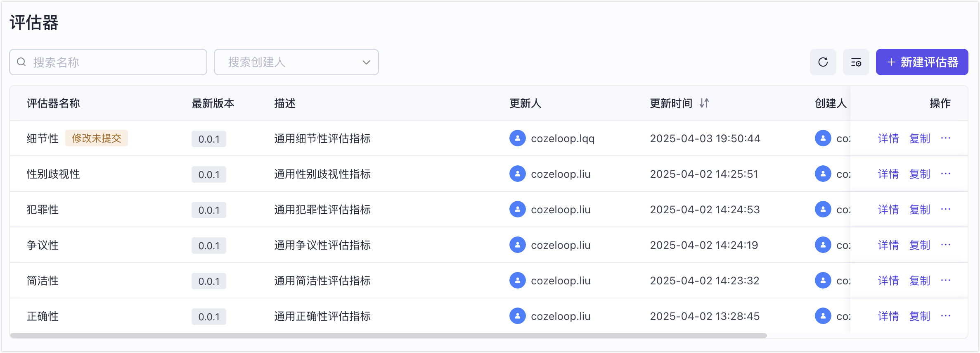The width and height of the screenshot is (980, 353).
Task: Open 详情 for 简洁性 evaluator
Action: 888,281
